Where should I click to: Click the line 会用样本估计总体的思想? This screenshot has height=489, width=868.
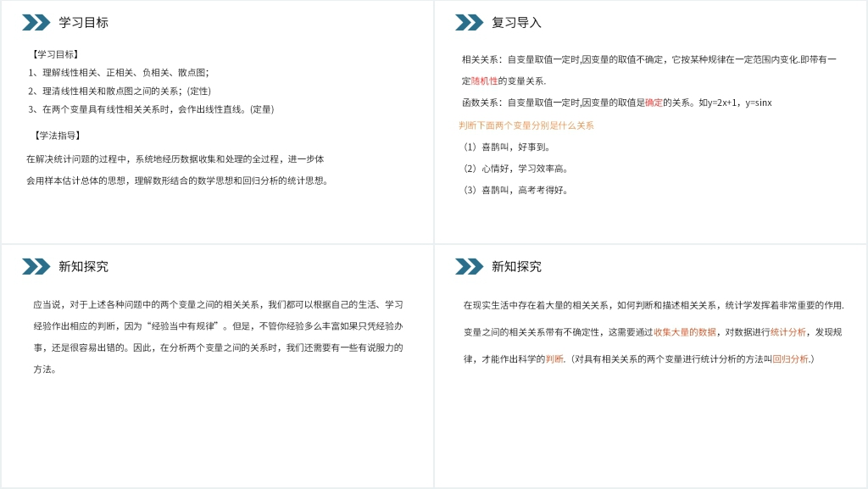[x=177, y=181]
